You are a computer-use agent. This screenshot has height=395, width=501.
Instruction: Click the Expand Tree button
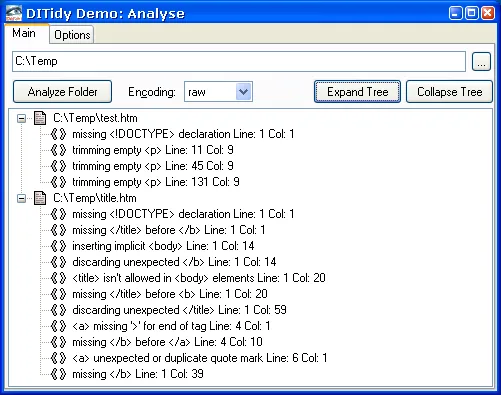pyautogui.click(x=357, y=92)
